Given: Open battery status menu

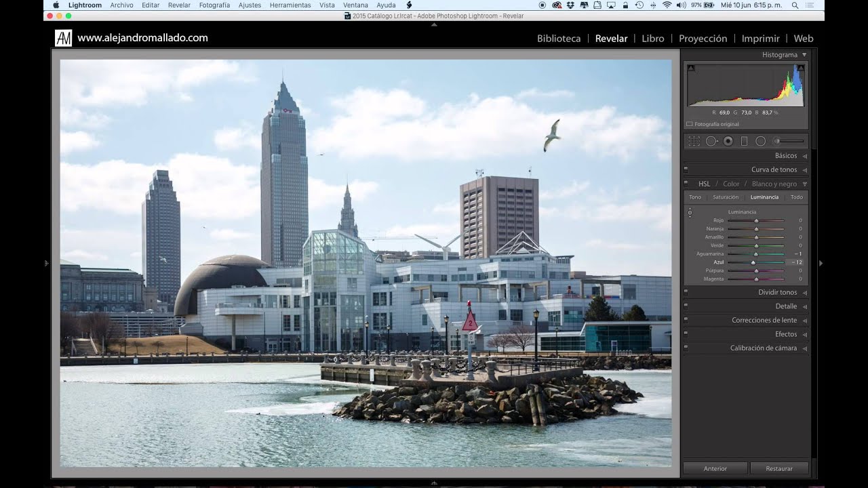Looking at the screenshot, I should [x=703, y=5].
